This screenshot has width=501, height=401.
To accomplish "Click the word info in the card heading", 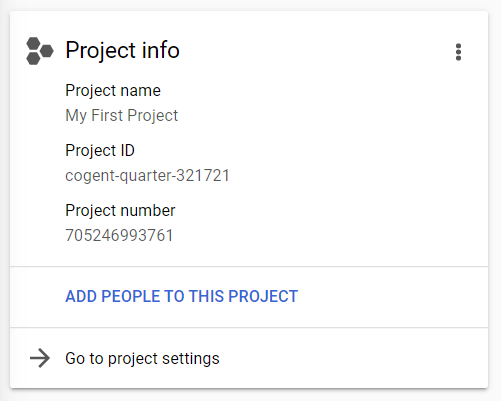I will click(161, 50).
